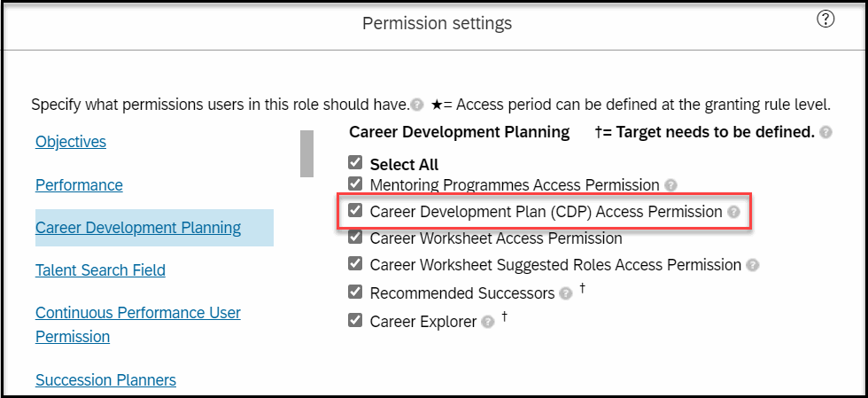Click info icon beside Career Explorer
Image resolution: width=868 pixels, height=398 pixels.
coord(487,322)
